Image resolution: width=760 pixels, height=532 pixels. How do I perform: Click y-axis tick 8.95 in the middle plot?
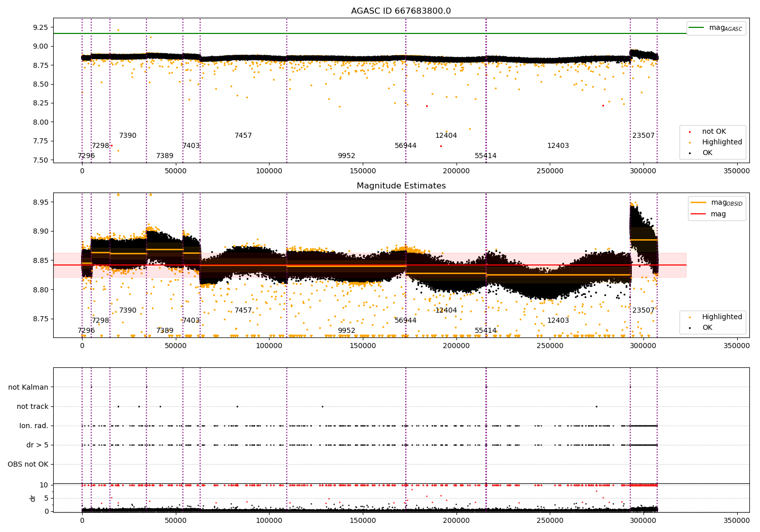click(x=41, y=202)
